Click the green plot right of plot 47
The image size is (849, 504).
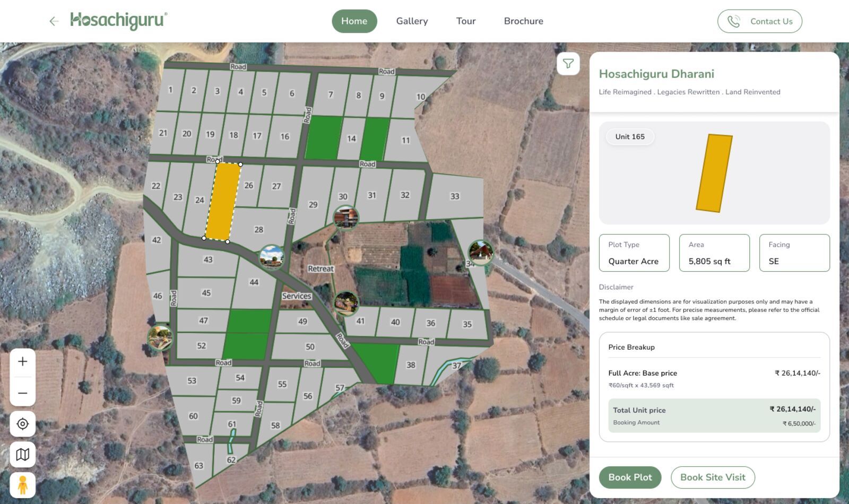pos(249,321)
